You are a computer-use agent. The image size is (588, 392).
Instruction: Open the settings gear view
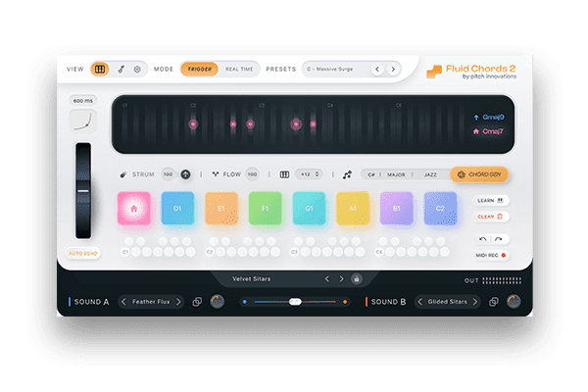(x=137, y=70)
